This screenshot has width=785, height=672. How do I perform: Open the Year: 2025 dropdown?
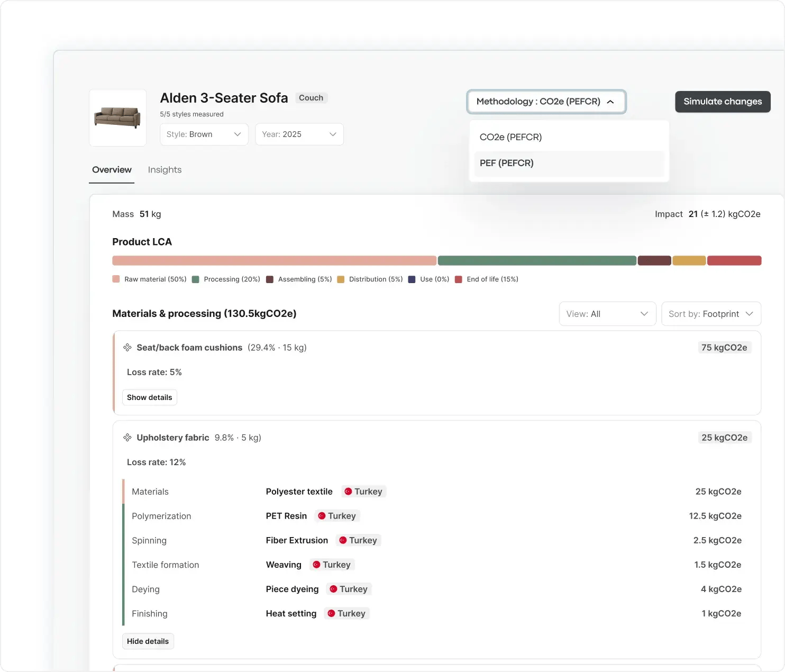(299, 134)
